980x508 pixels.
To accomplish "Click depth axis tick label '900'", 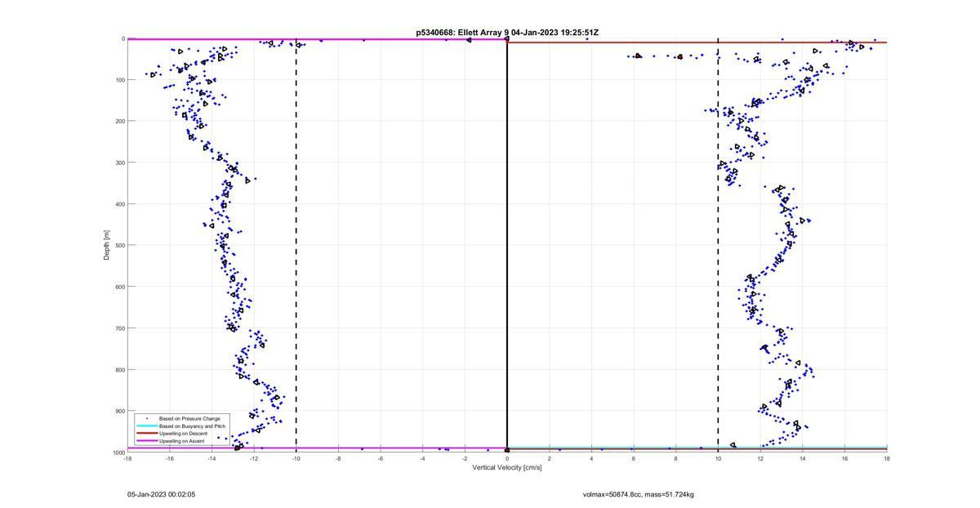I will tap(119, 411).
